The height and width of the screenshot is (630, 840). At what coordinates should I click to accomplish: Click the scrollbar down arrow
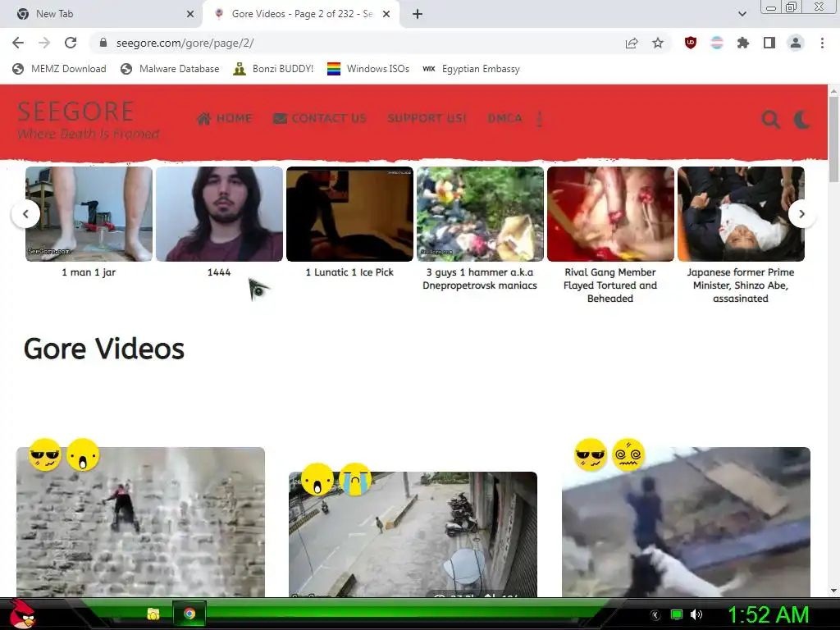coord(833,591)
